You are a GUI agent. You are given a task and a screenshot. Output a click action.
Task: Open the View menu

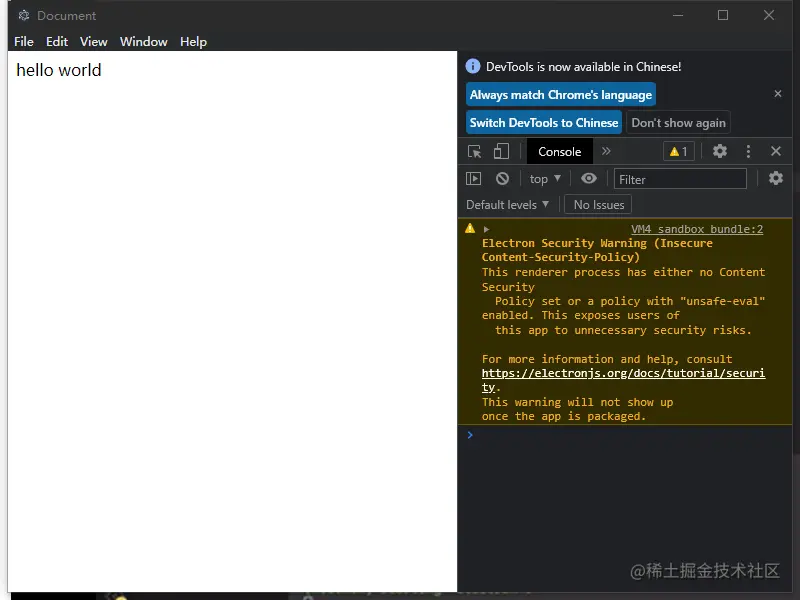pos(93,42)
